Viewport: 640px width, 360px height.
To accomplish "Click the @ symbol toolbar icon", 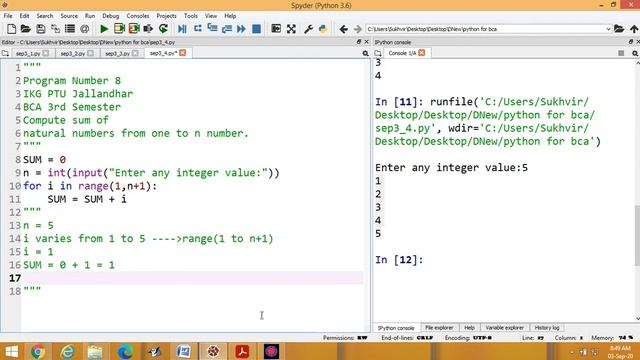I will [x=84, y=29].
